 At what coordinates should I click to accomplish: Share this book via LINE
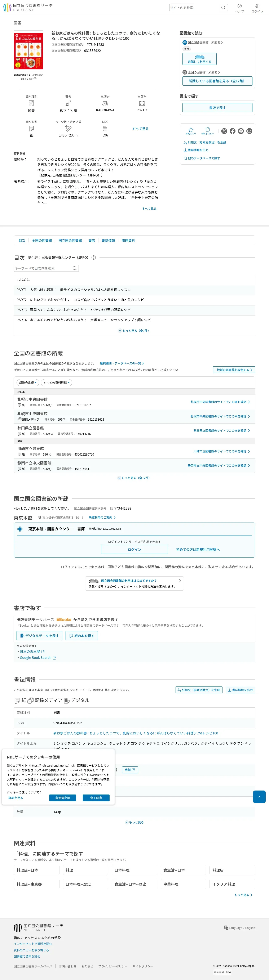click(x=241, y=131)
